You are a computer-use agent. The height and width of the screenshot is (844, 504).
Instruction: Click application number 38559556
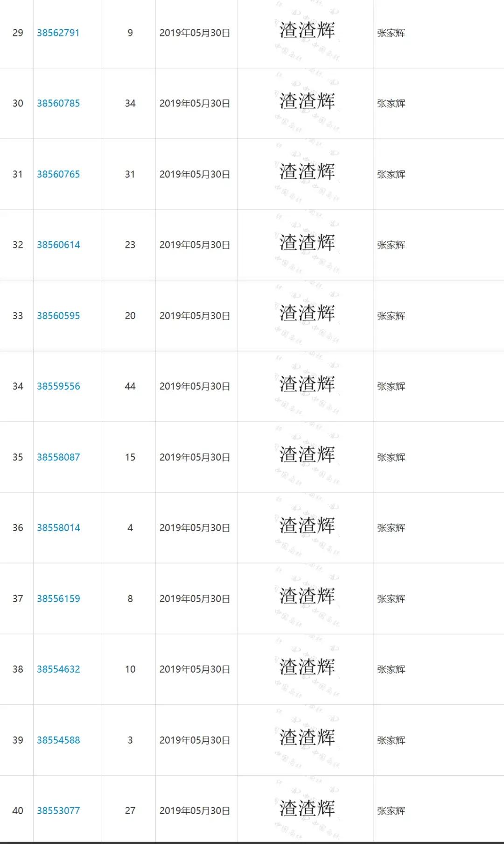(58, 386)
